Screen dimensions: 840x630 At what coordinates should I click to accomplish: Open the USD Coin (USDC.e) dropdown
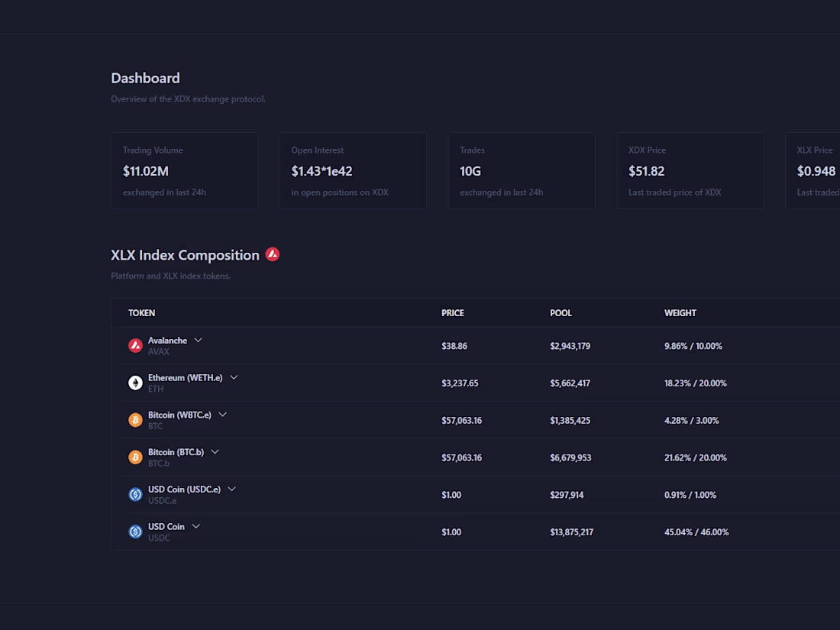coord(231,489)
